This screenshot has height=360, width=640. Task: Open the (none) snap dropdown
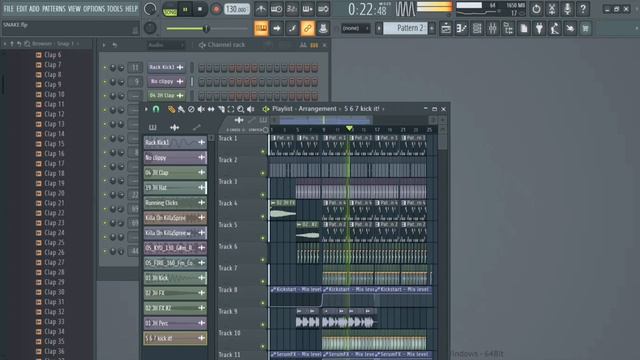355,28
